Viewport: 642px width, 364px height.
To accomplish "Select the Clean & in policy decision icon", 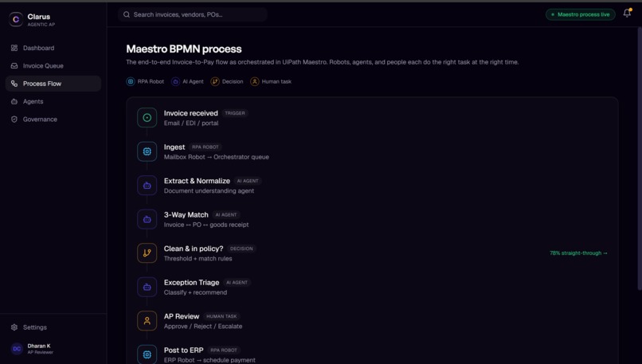I will pyautogui.click(x=147, y=253).
